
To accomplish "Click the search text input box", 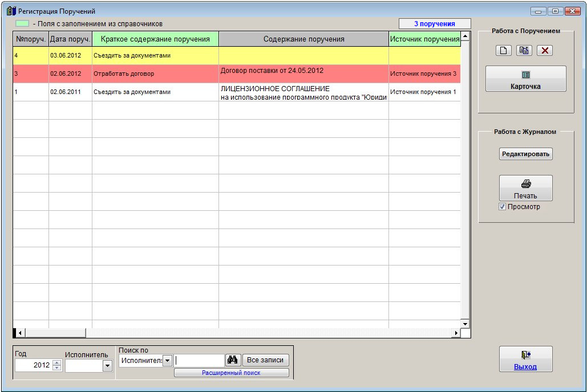I will 199,361.
